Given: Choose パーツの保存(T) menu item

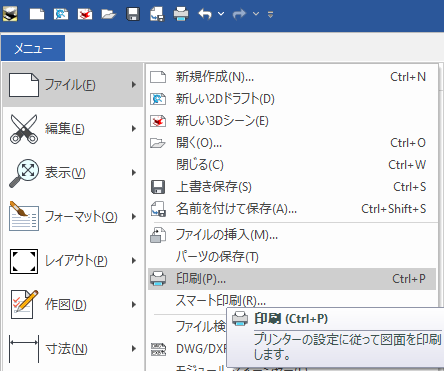Looking at the screenshot, I should tap(292, 257).
